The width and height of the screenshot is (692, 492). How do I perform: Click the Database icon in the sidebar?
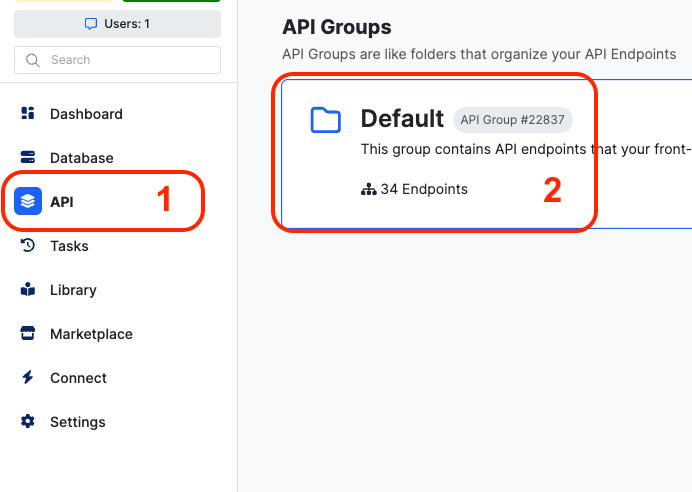(28, 158)
